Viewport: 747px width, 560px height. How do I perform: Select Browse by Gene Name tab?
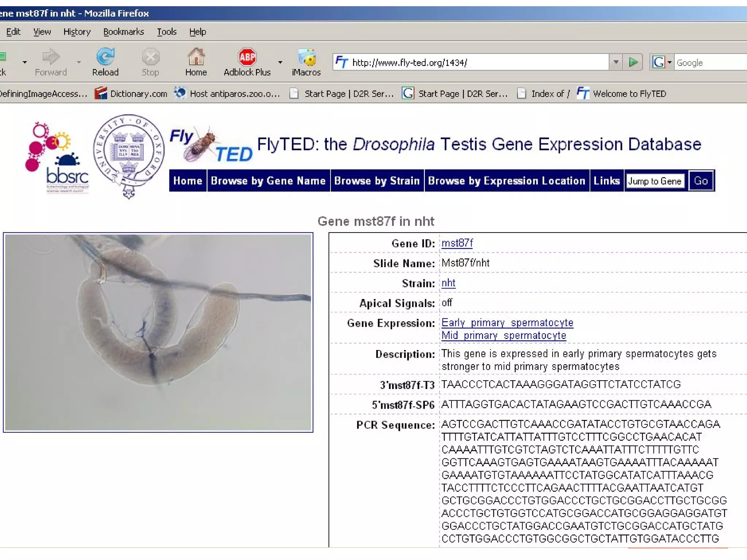268,181
